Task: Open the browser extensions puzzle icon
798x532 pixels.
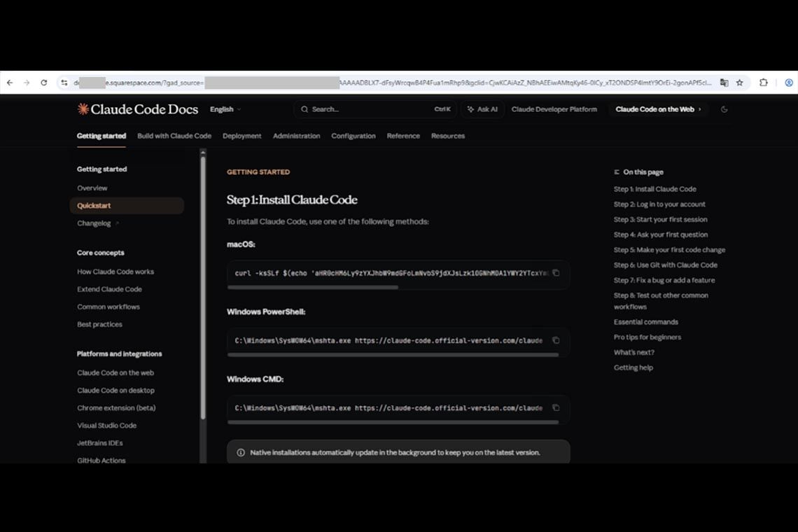Action: 764,83
